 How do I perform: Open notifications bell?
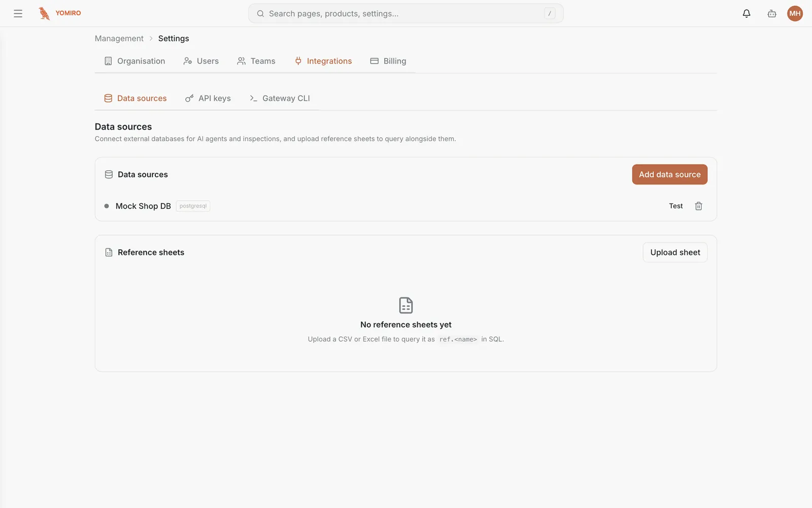click(x=746, y=14)
